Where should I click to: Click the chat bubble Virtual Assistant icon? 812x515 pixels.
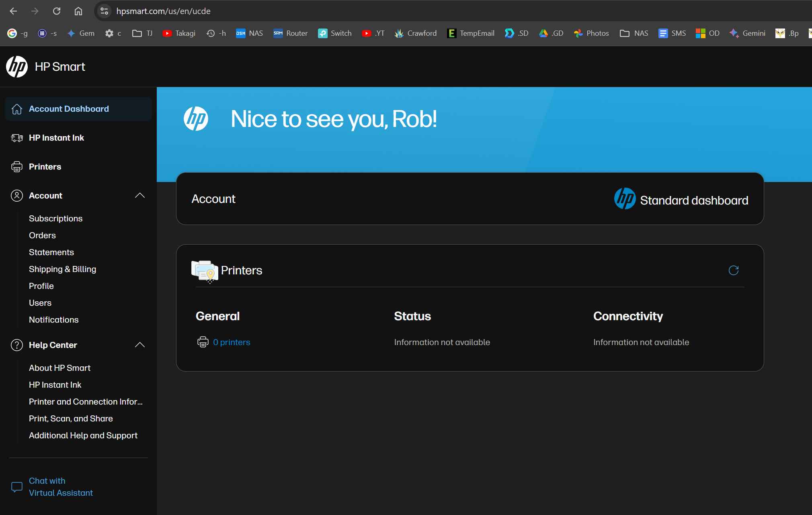17,487
